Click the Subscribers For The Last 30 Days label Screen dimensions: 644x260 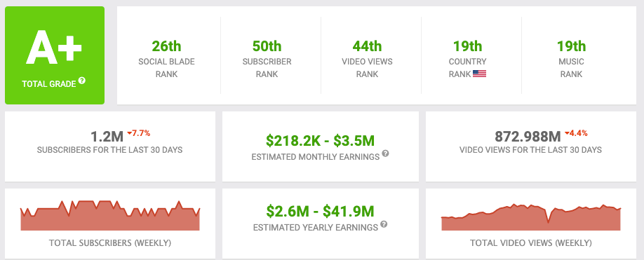pos(109,150)
